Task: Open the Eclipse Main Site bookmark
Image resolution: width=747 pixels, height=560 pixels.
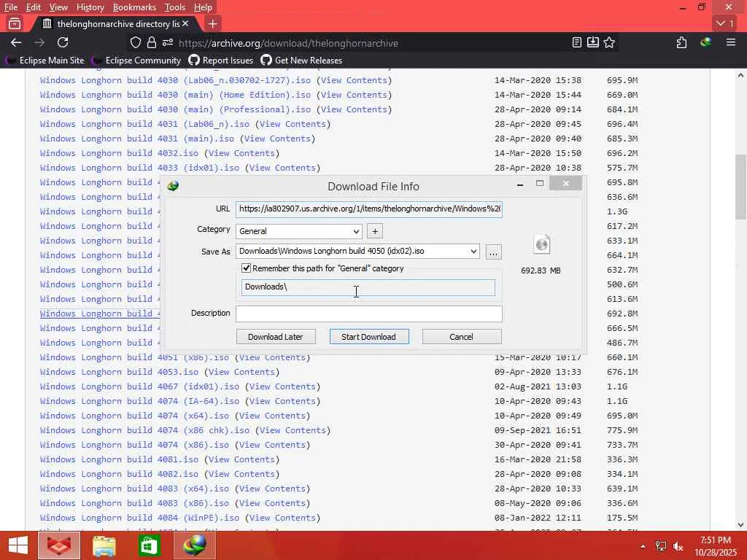Action: [x=44, y=61]
